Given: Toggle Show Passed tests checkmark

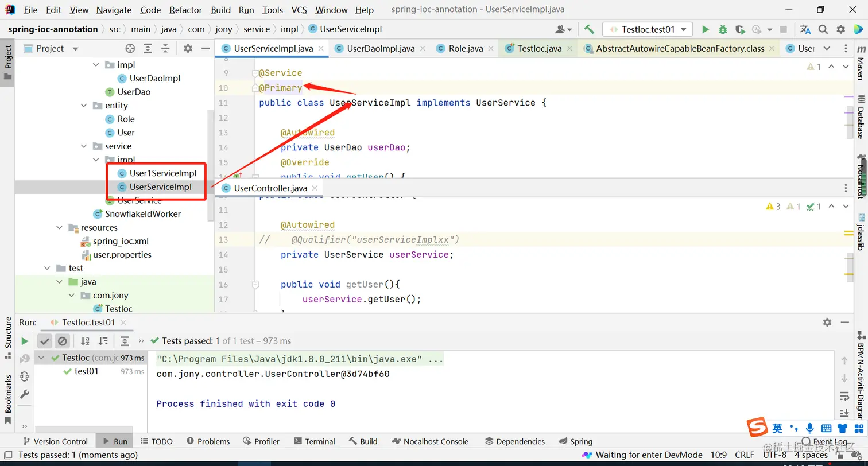Looking at the screenshot, I should [45, 341].
